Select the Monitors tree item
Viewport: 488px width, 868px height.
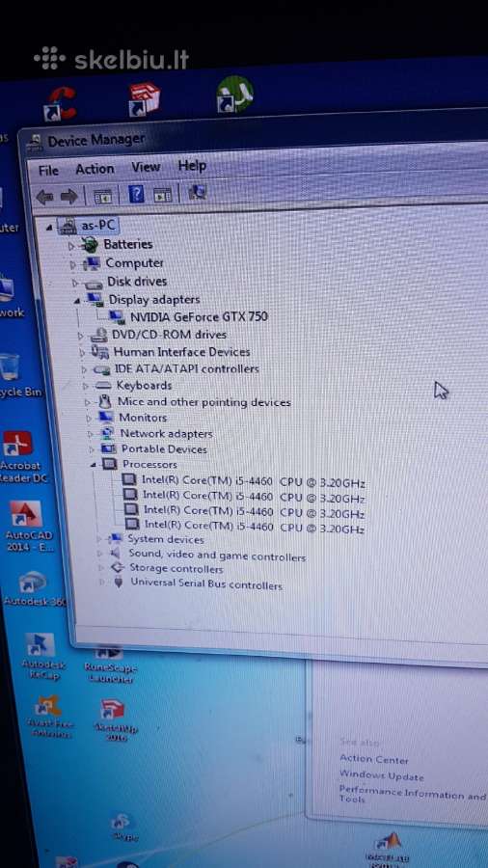pos(143,418)
